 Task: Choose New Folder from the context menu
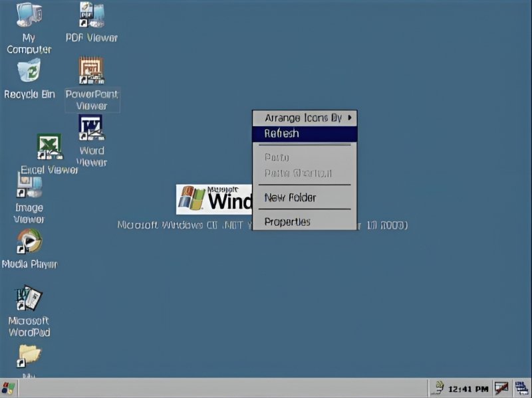click(305, 197)
